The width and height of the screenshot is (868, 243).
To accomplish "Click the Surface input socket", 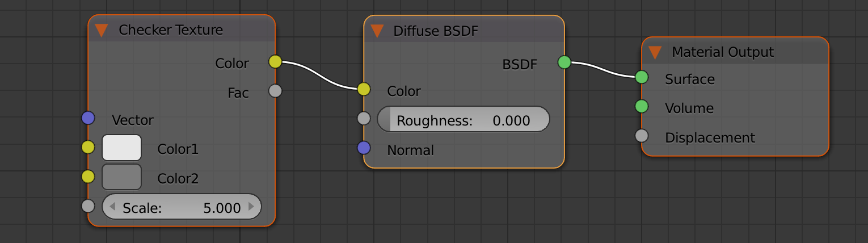I will pyautogui.click(x=642, y=77).
